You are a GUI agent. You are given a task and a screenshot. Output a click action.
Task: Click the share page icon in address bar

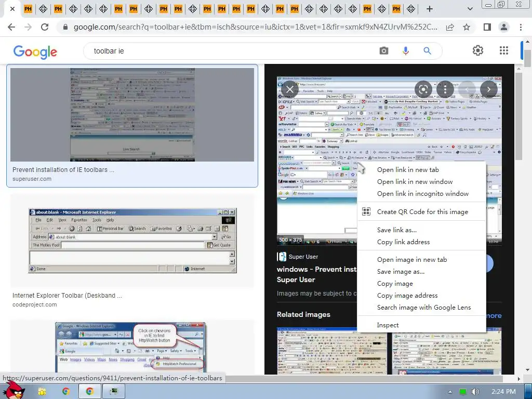coord(450,27)
